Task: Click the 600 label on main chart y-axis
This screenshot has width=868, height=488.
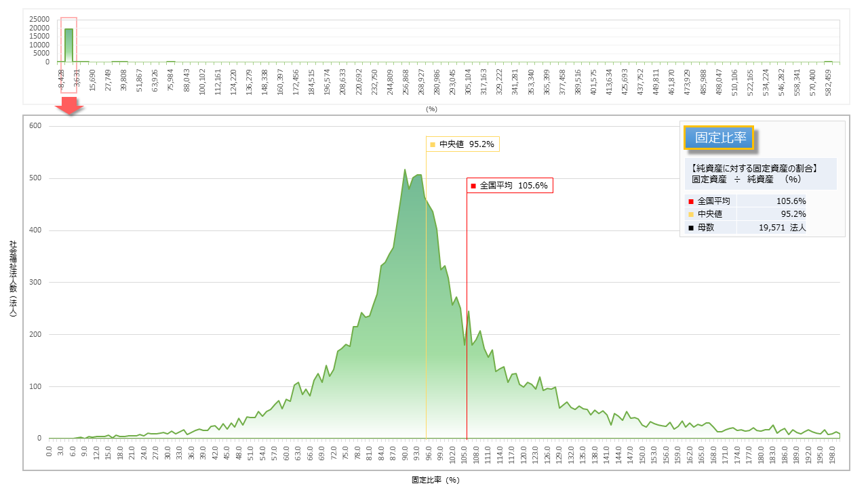Action: (35, 126)
